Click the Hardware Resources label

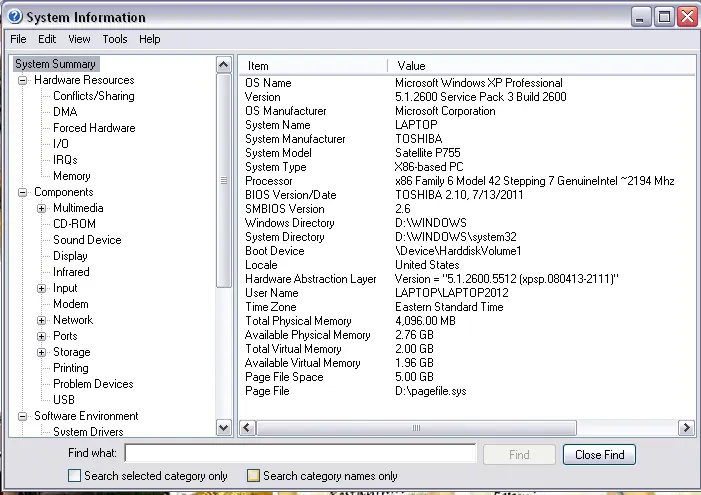pyautogui.click(x=84, y=80)
